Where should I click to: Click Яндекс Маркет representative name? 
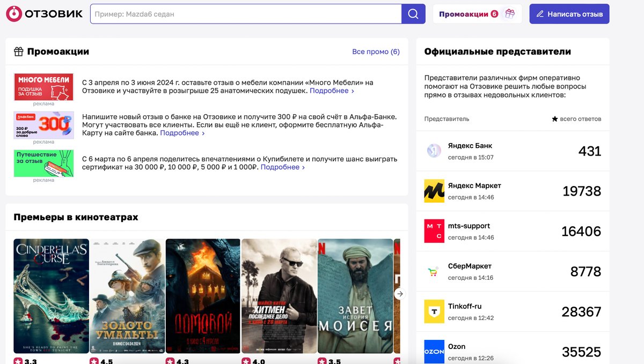click(x=474, y=185)
